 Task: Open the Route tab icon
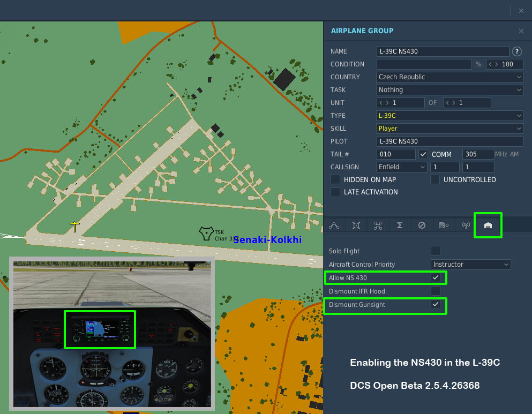(x=334, y=225)
